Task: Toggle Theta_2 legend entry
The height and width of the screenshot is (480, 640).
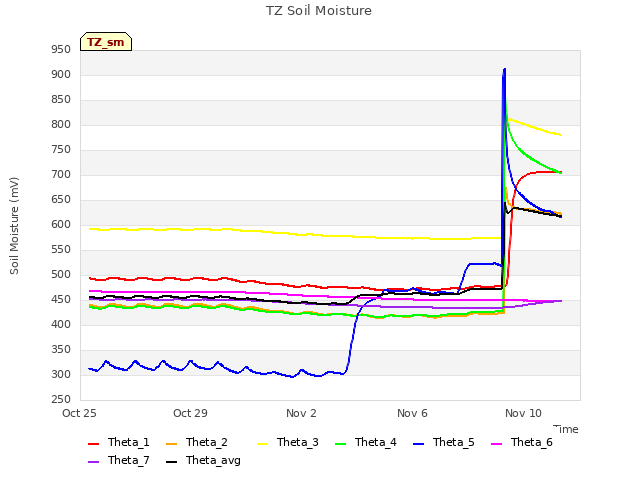Action: point(197,442)
